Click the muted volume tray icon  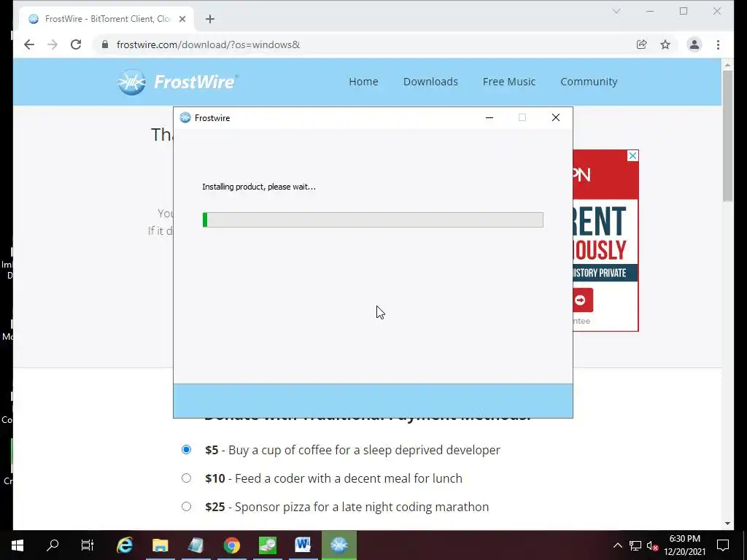pyautogui.click(x=653, y=545)
